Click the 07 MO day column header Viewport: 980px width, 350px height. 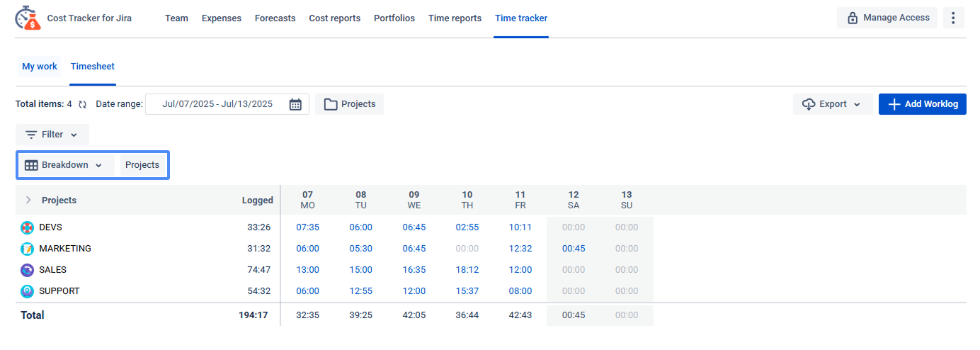[307, 201]
